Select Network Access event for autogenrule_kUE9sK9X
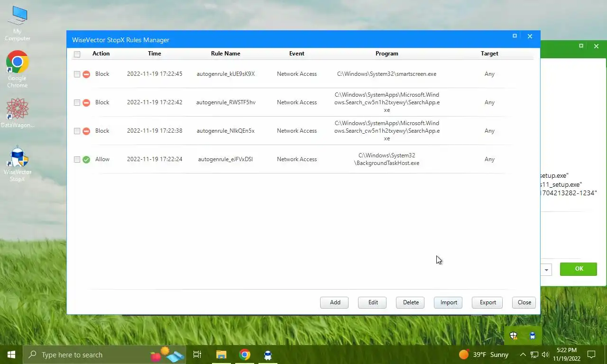Viewport: 607px width, 364px height. coord(297,74)
